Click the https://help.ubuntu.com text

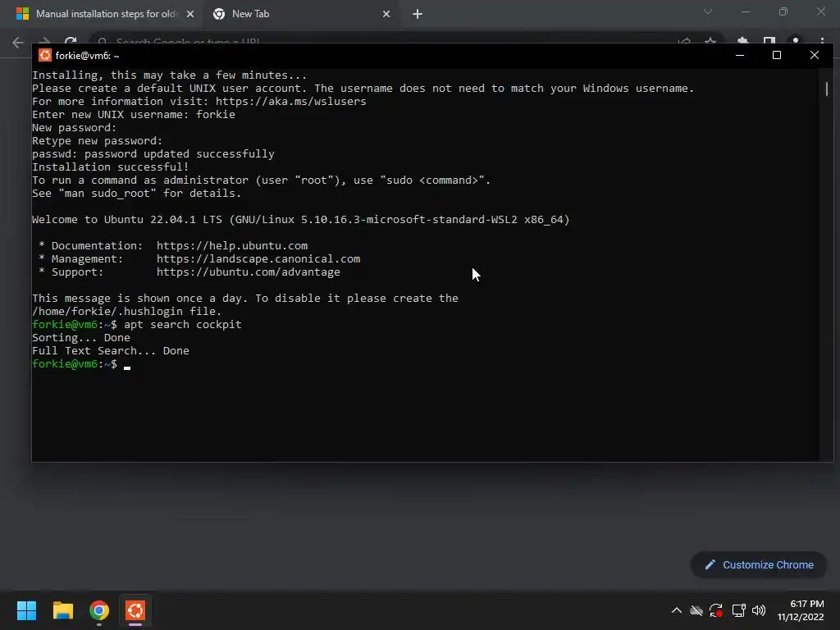232,245
